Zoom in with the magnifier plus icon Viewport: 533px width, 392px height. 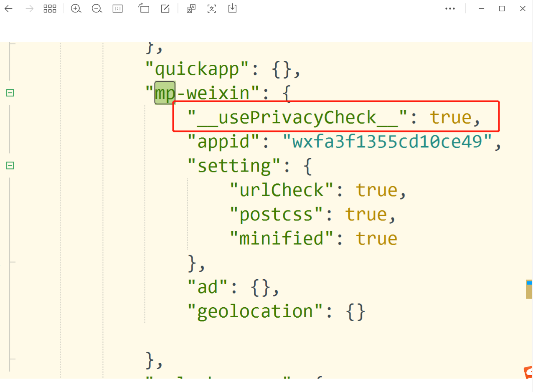(76, 9)
